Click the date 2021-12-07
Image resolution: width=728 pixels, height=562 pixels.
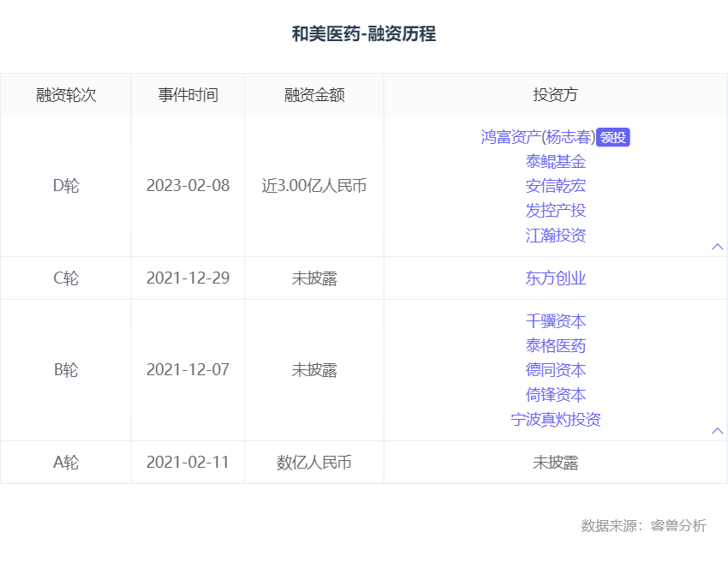tap(188, 370)
